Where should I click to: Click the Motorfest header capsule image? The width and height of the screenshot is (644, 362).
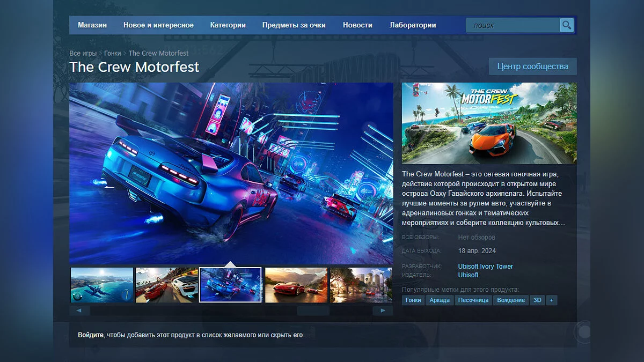coord(489,123)
